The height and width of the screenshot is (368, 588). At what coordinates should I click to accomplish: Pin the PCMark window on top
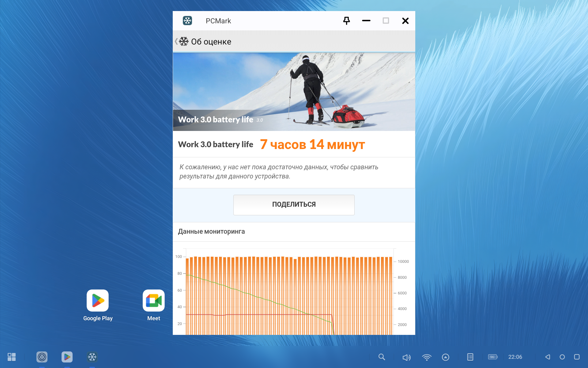click(x=346, y=21)
